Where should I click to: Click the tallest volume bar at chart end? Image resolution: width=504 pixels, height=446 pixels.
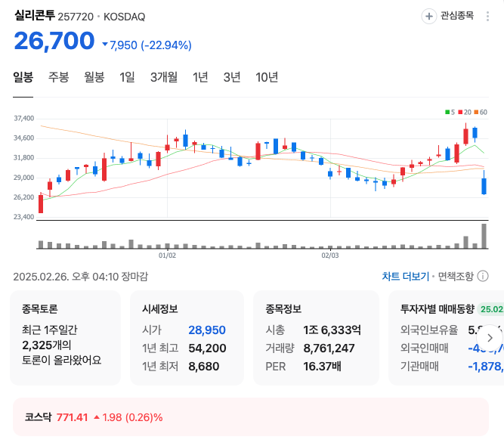[484, 236]
